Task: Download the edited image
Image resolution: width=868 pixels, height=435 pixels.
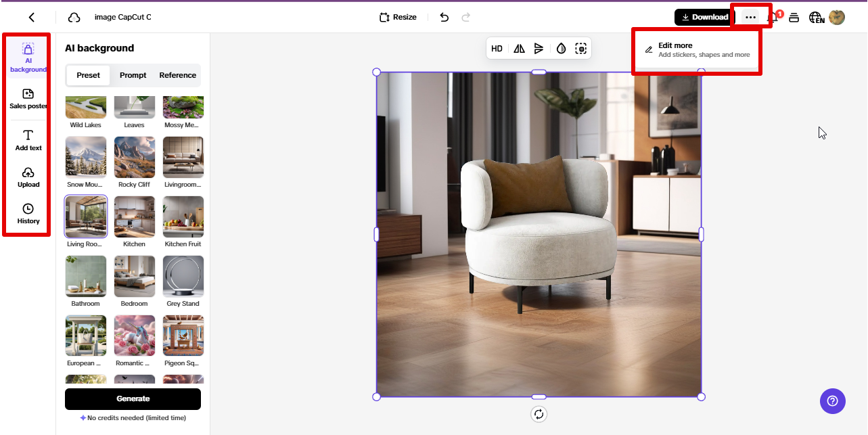Action: pos(704,17)
